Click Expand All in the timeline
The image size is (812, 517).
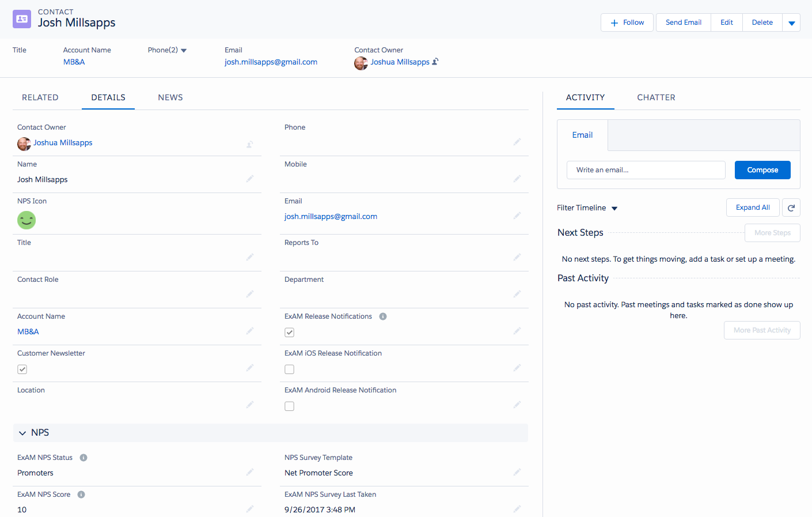pos(753,207)
